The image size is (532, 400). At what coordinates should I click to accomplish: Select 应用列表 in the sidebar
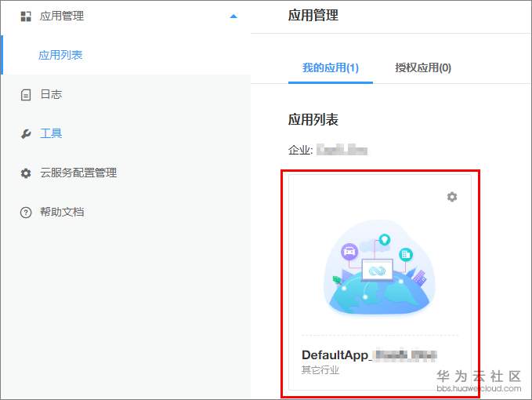click(x=60, y=55)
